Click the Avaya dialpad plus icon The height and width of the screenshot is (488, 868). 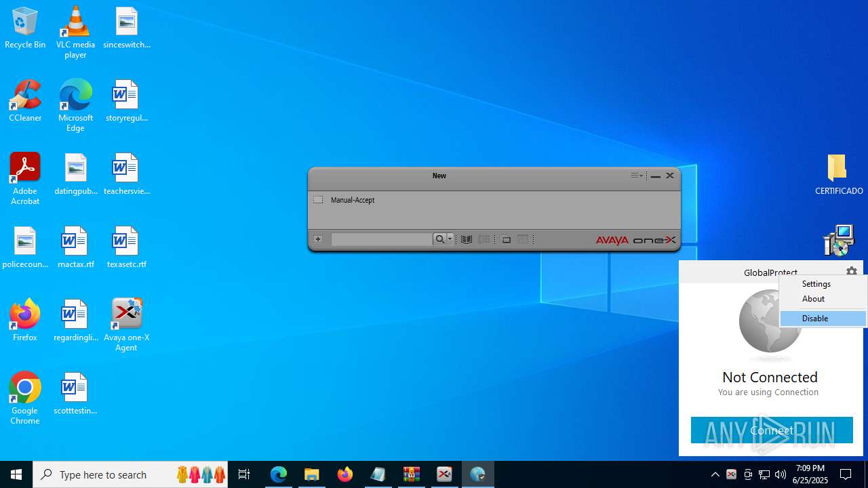click(x=318, y=239)
